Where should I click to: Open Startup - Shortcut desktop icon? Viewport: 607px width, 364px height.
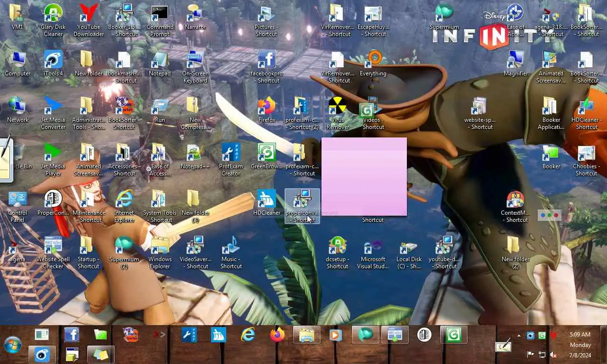(x=89, y=253)
